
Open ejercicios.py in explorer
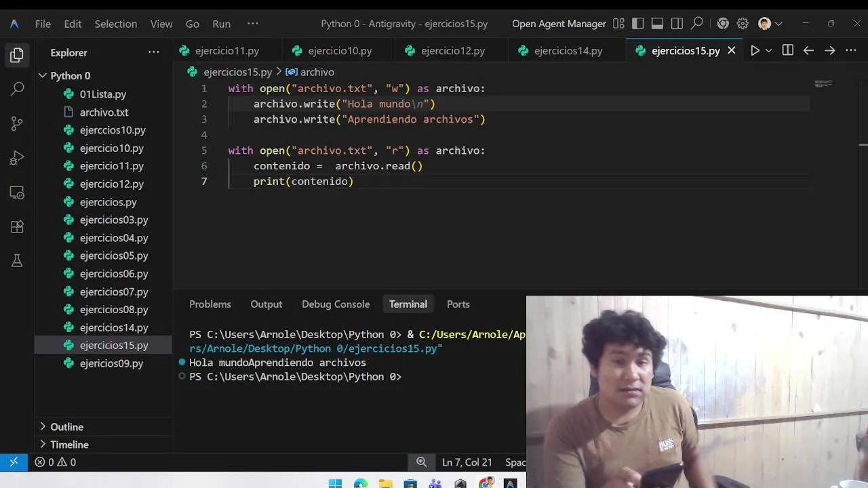click(x=108, y=202)
